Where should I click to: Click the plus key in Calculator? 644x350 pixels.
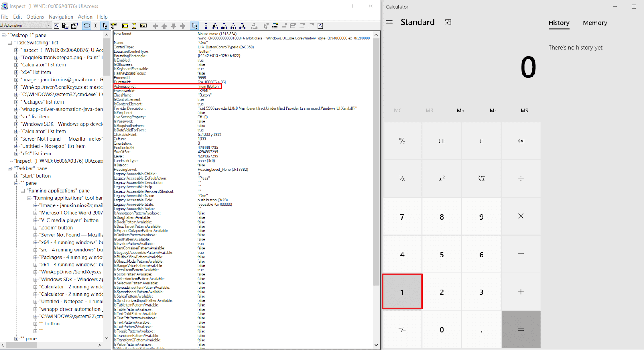pos(521,292)
